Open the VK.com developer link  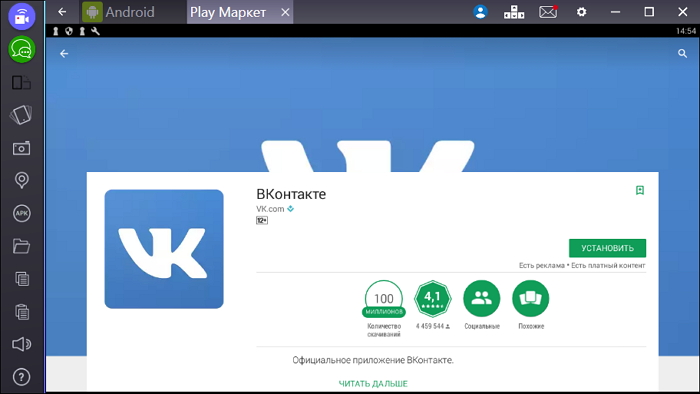[270, 209]
